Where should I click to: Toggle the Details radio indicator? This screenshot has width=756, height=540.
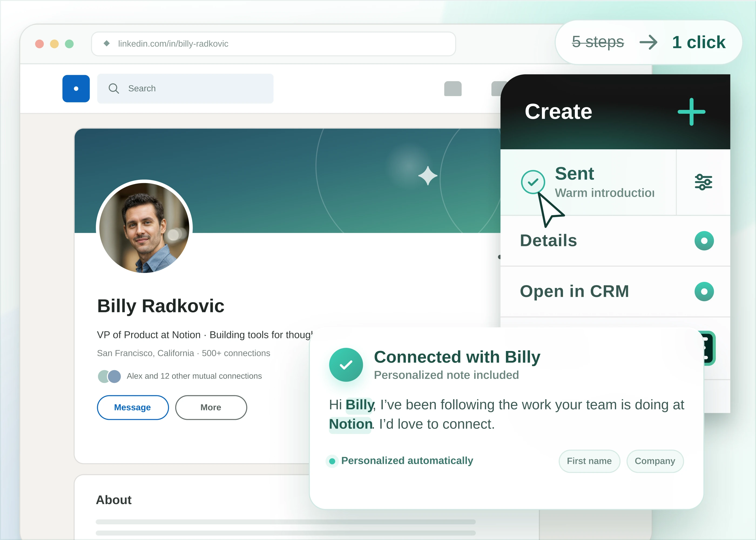[x=704, y=241]
